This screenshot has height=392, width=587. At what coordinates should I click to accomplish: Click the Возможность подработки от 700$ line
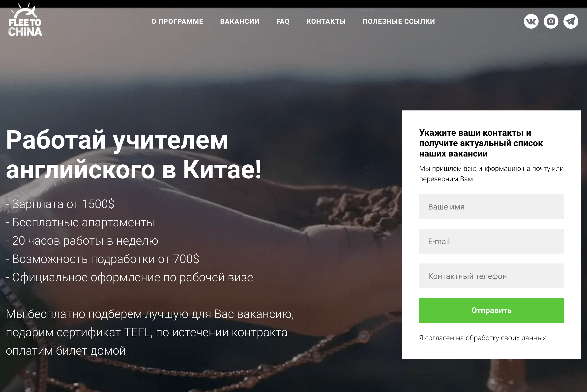coord(102,259)
